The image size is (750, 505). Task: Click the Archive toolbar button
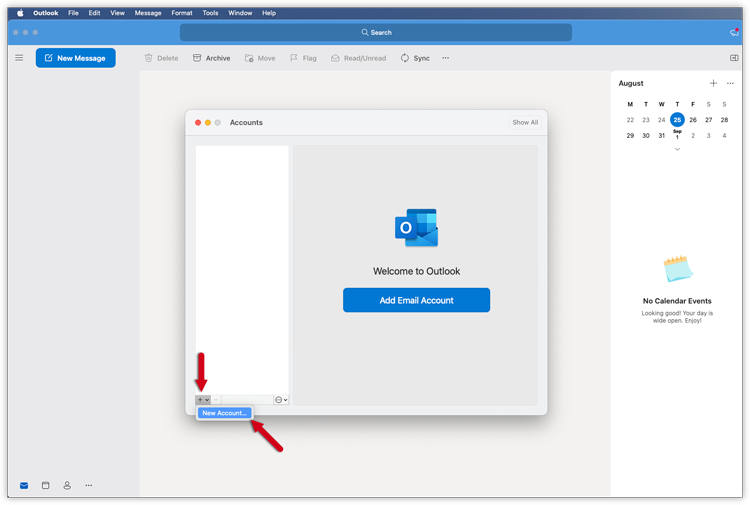pyautogui.click(x=211, y=58)
